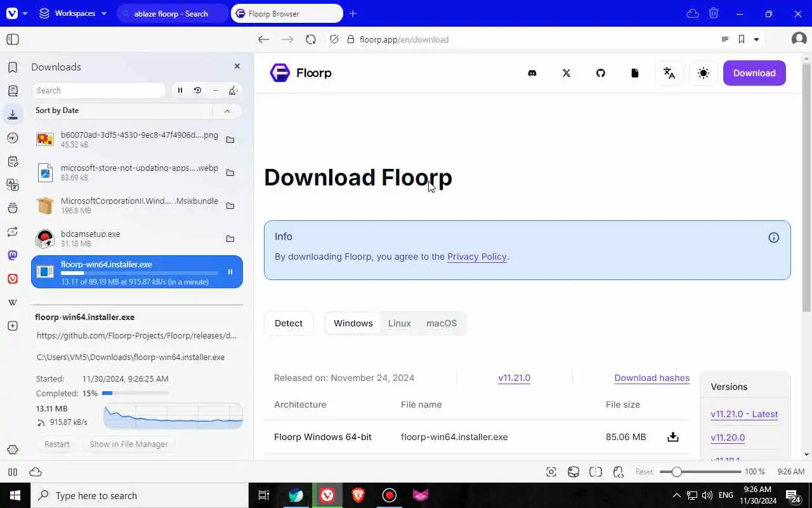Toggle tab tiling icon in status bar

click(595, 472)
